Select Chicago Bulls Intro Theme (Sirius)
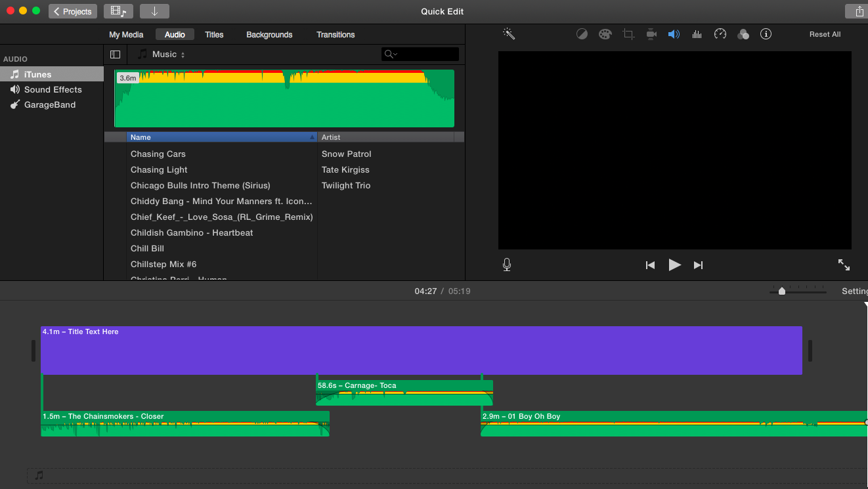 click(200, 185)
